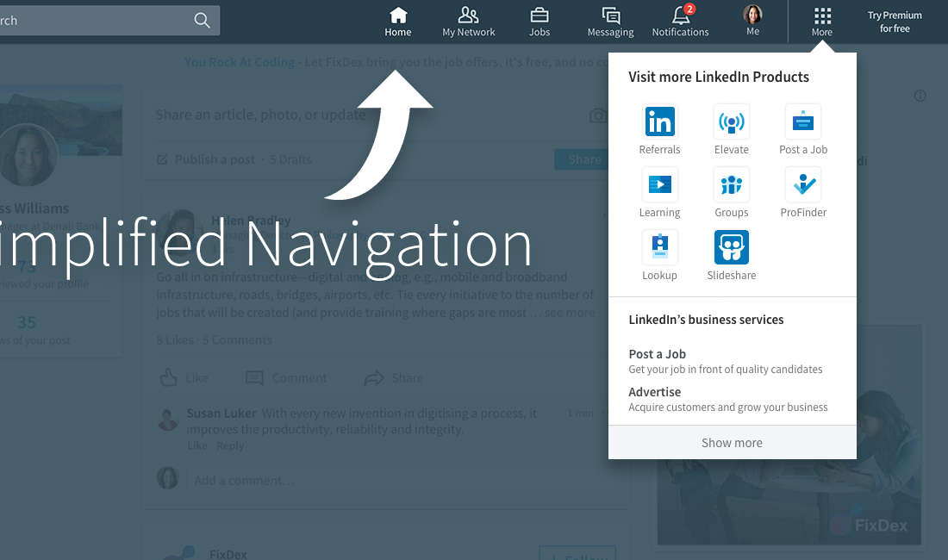The image size is (948, 560).
Task: Click Try Premium for free
Action: pyautogui.click(x=895, y=22)
